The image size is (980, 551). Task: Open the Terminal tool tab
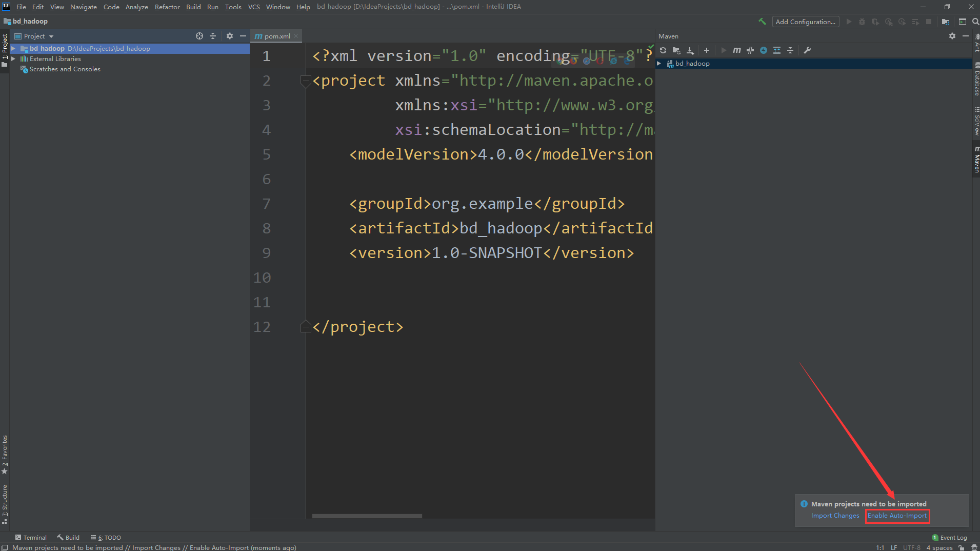31,537
